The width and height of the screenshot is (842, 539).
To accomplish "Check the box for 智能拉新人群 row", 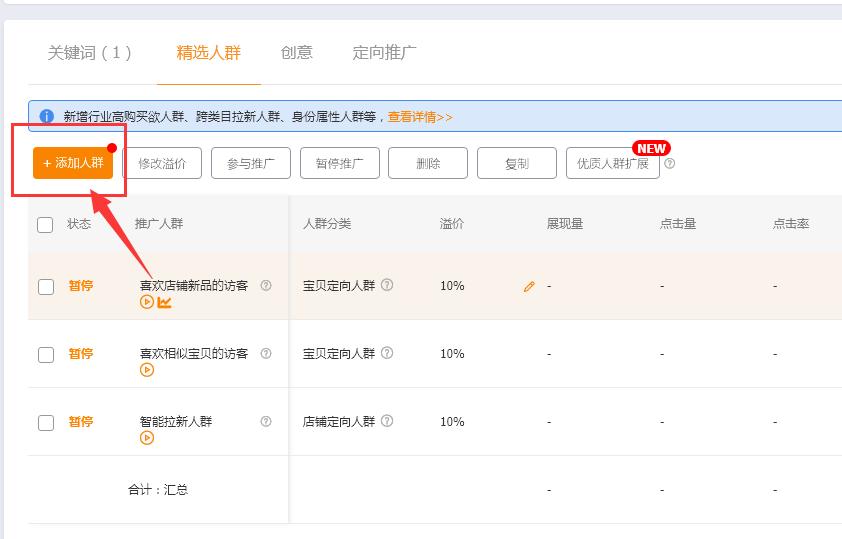I will click(x=46, y=423).
